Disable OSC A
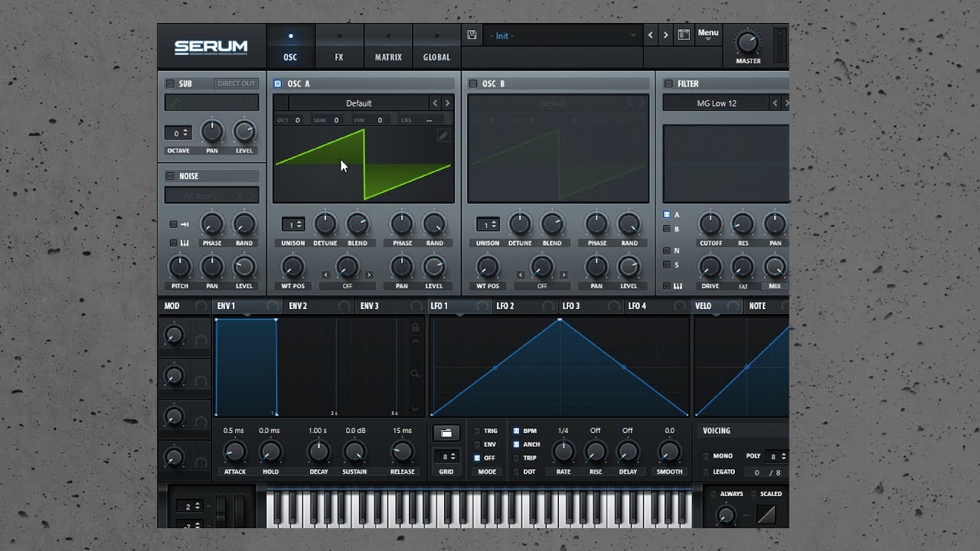 (x=278, y=83)
